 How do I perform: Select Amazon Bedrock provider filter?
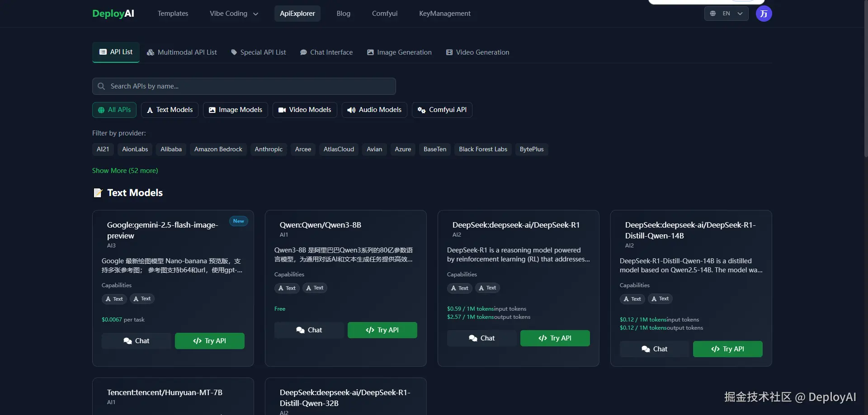tap(218, 149)
